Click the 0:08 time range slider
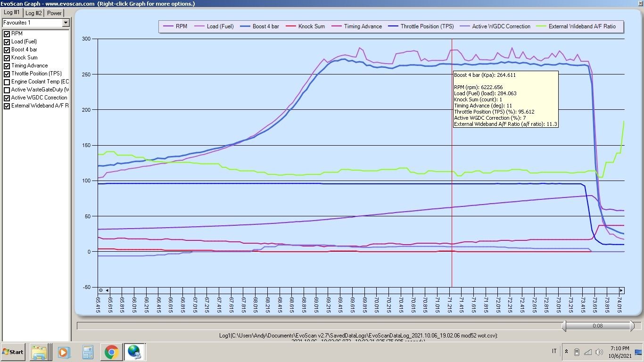 (x=597, y=326)
